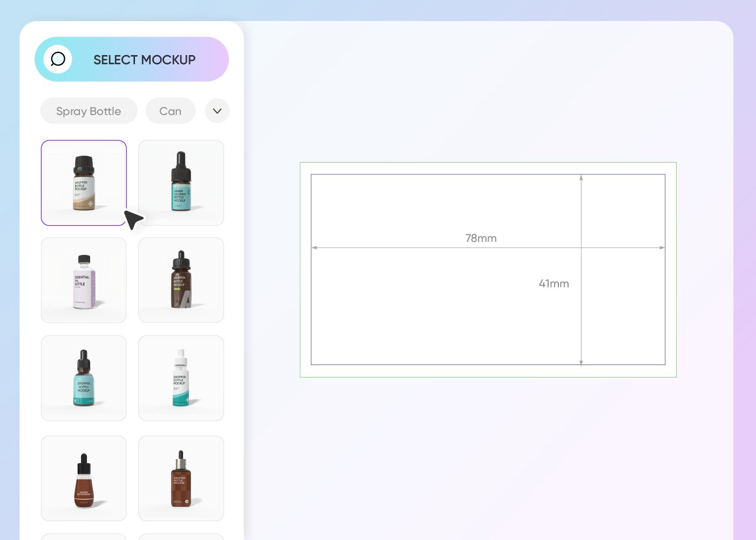Pick the white Essential Oil Bottle mockup

pos(84,280)
